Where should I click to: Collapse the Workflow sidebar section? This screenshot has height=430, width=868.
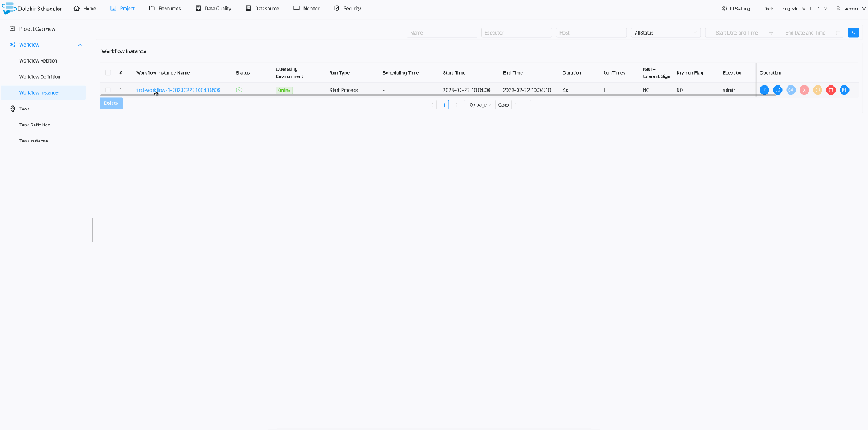pos(80,44)
